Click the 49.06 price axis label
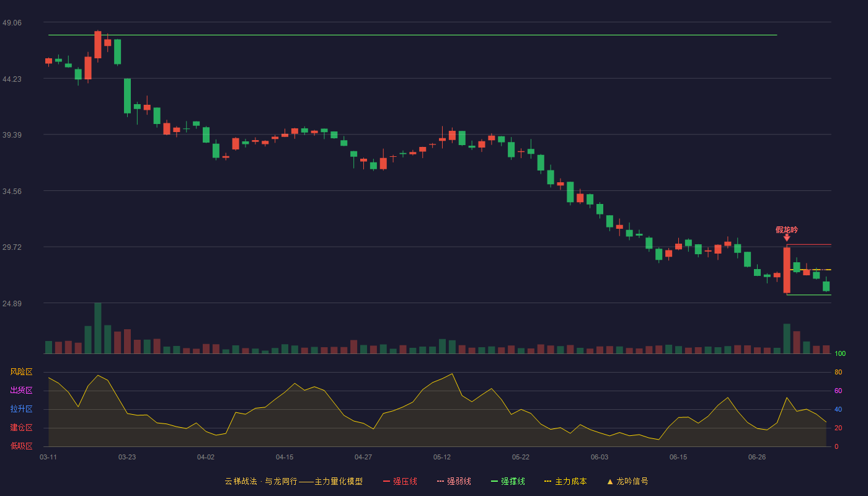The image size is (868, 496). (x=12, y=22)
